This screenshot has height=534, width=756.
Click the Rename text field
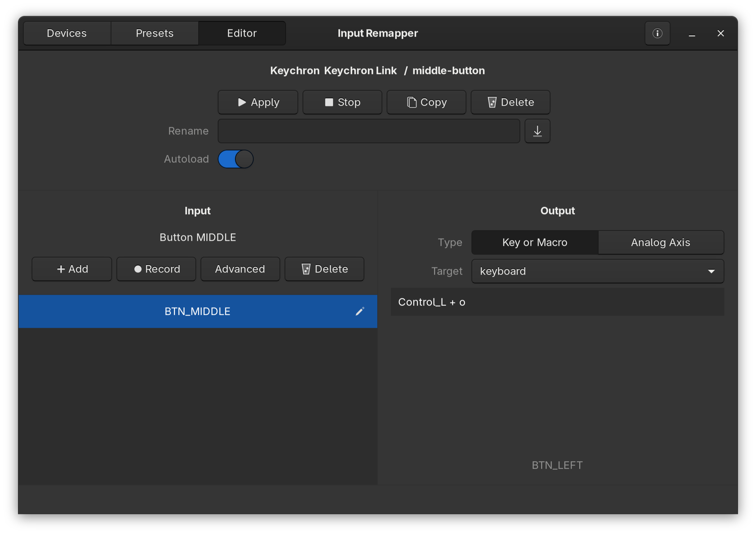(x=368, y=131)
